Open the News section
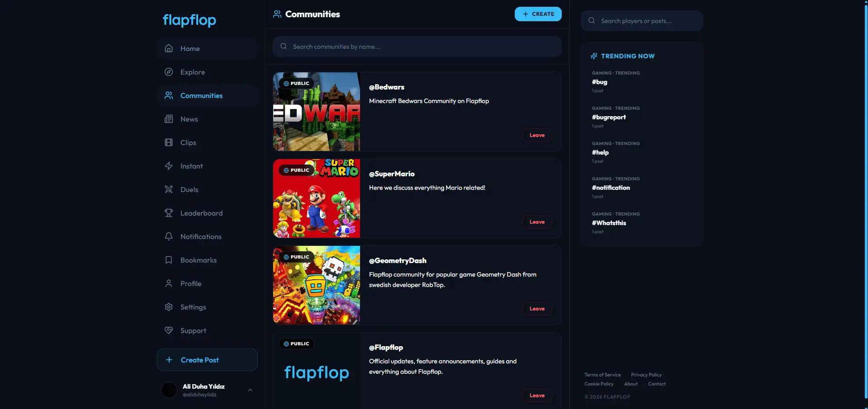The width and height of the screenshot is (868, 409). point(208,119)
